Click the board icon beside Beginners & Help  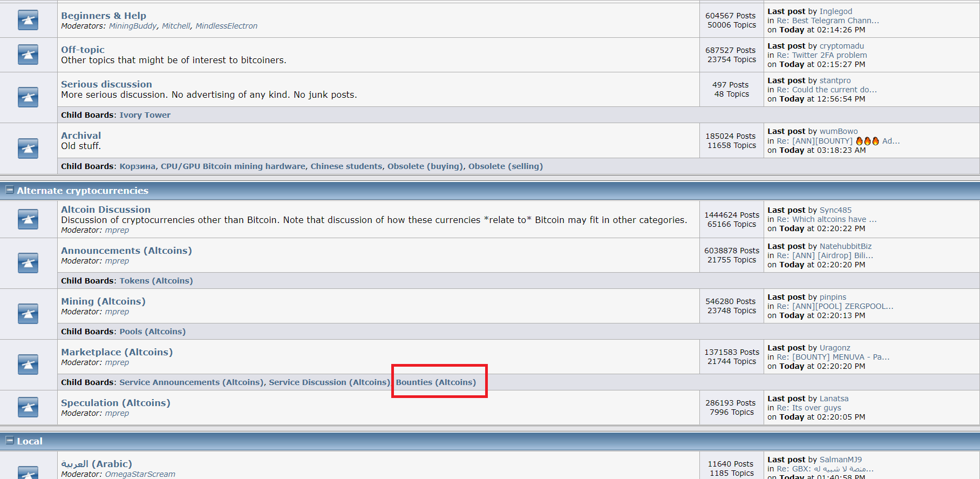tap(28, 21)
